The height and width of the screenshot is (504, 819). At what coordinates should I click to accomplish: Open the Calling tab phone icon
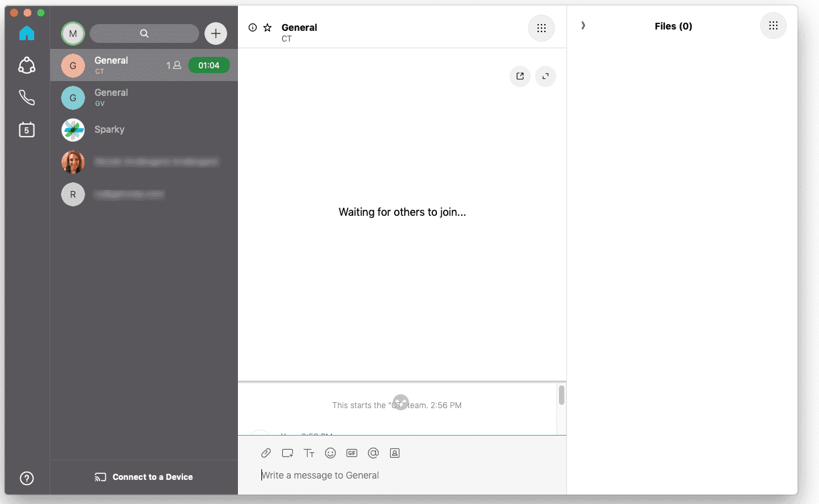pos(27,98)
